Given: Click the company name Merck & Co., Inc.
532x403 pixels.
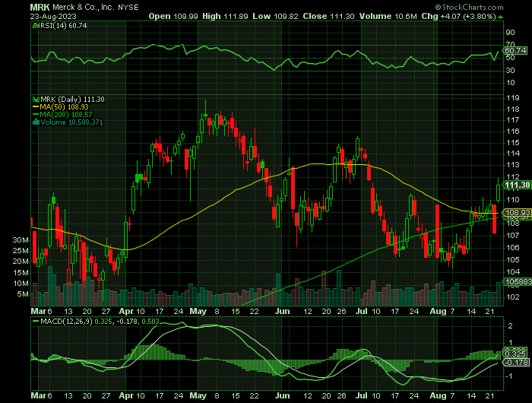Looking at the screenshot, I should click(x=83, y=7).
